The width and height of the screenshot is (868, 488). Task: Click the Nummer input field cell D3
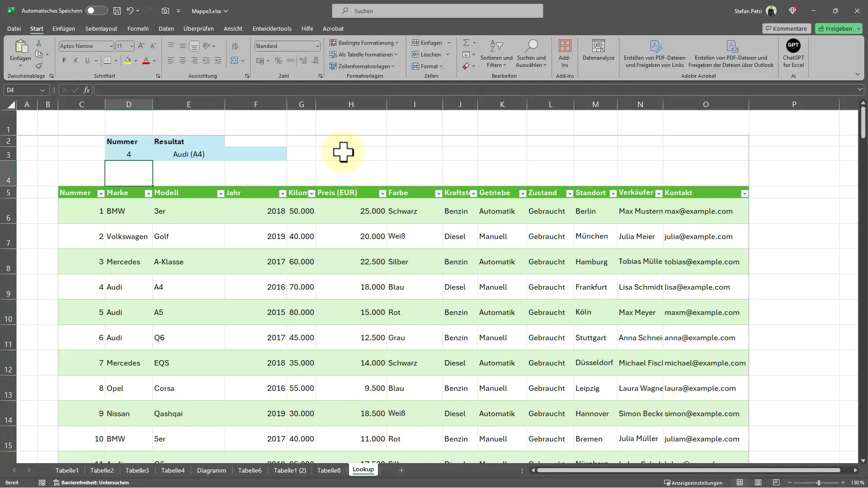[129, 154]
